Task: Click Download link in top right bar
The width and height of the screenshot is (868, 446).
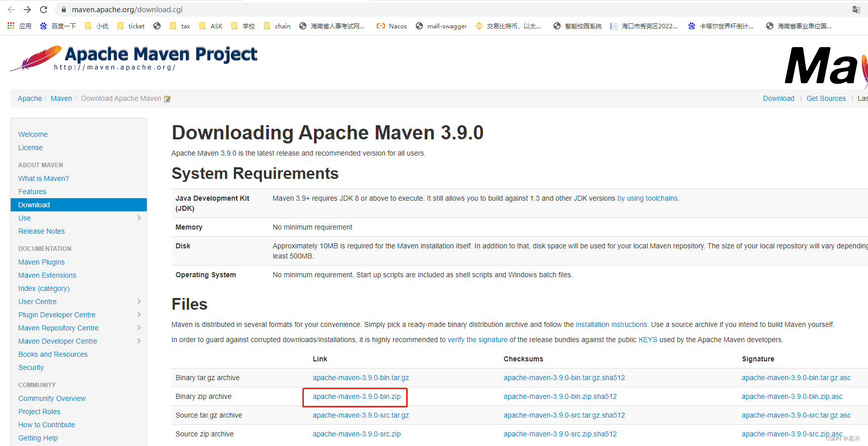Action: coord(778,98)
